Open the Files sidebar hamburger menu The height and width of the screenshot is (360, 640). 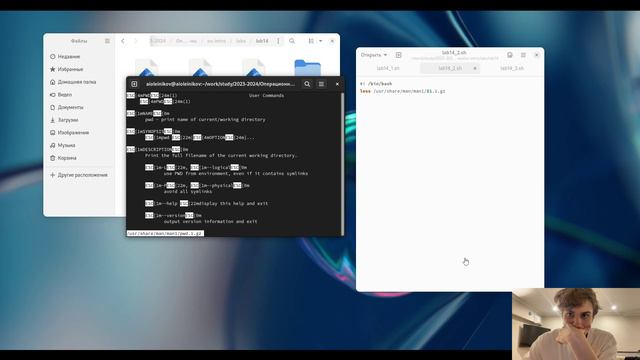point(107,41)
